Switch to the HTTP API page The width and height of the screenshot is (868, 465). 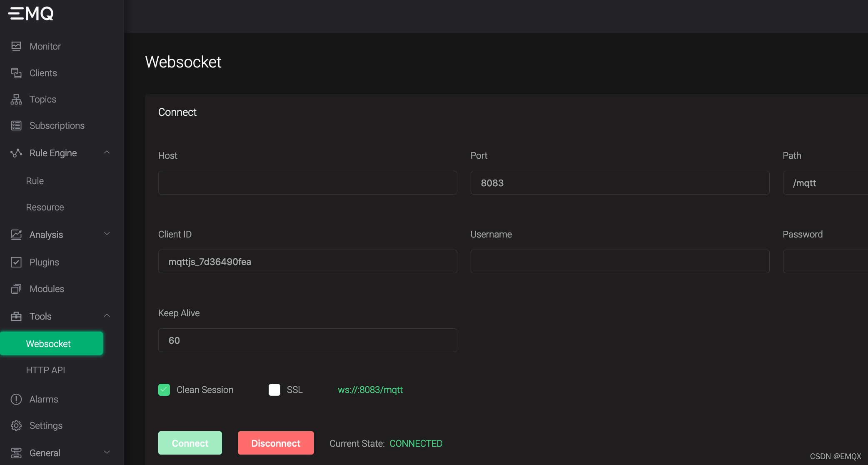coord(45,370)
